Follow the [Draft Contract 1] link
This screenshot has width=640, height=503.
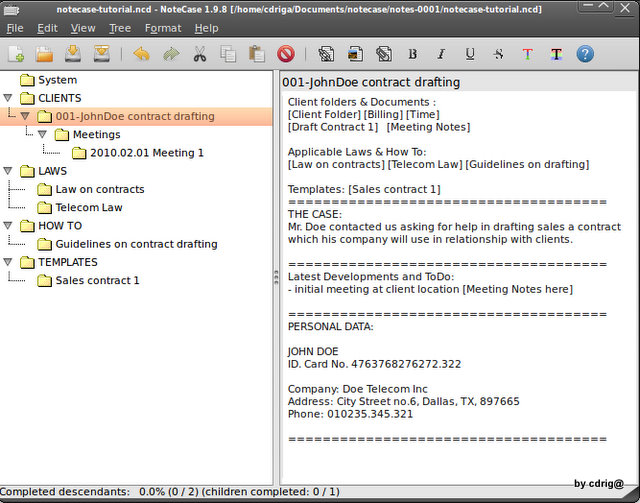333,127
